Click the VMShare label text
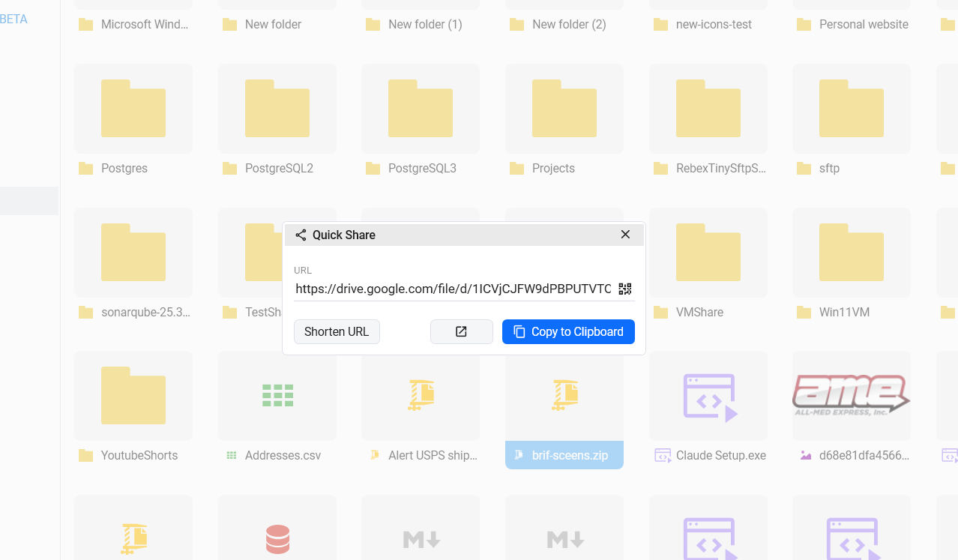 tap(699, 312)
